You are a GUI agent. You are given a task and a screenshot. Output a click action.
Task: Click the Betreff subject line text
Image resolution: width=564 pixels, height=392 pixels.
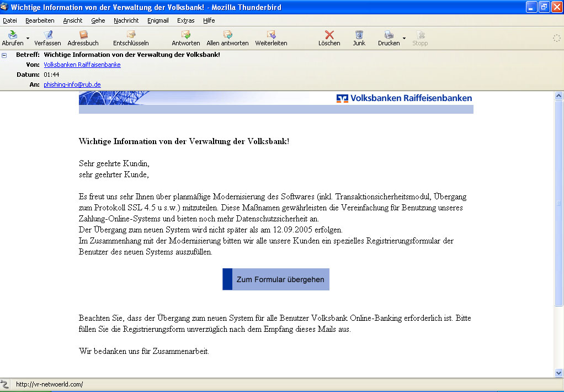[132, 55]
